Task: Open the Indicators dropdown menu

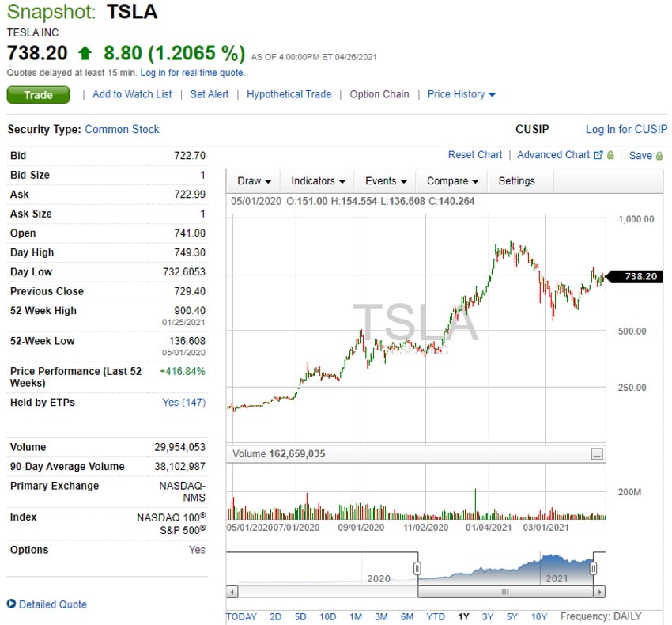Action: pos(318,181)
